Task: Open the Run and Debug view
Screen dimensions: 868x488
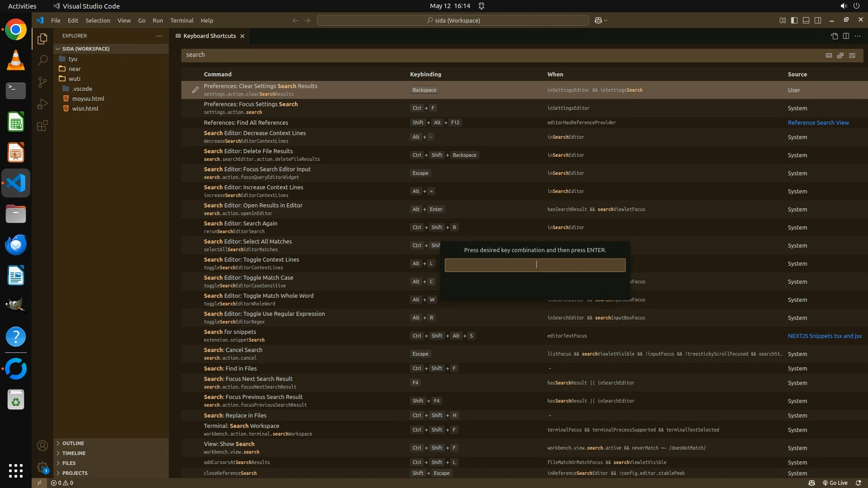Action: coord(42,104)
